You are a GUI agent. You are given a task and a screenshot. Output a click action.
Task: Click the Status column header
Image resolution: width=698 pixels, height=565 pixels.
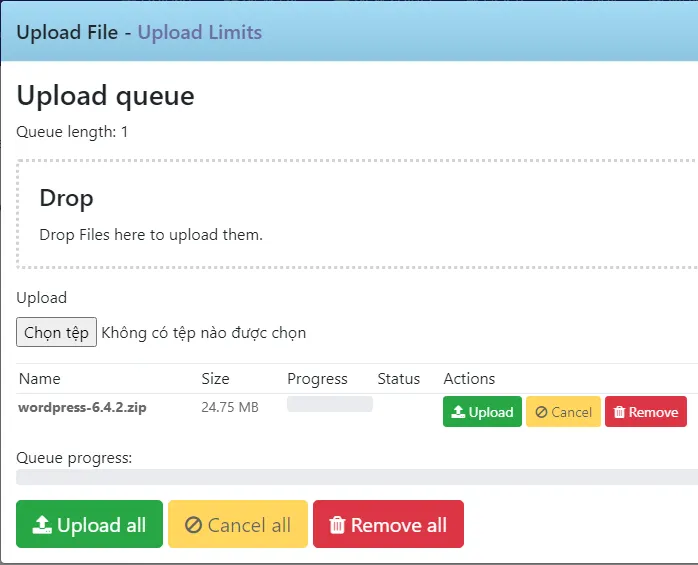[398, 379]
